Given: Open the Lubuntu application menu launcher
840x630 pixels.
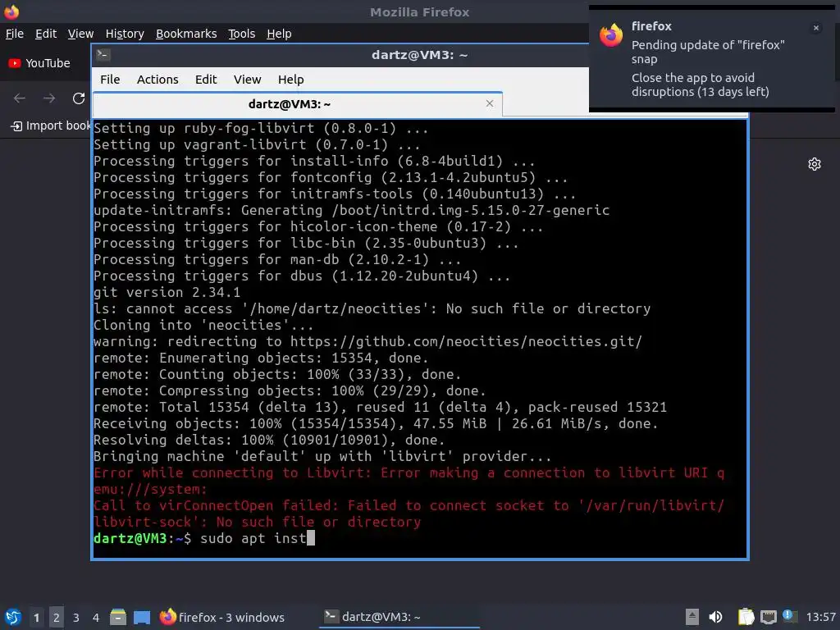Looking at the screenshot, I should (12, 617).
